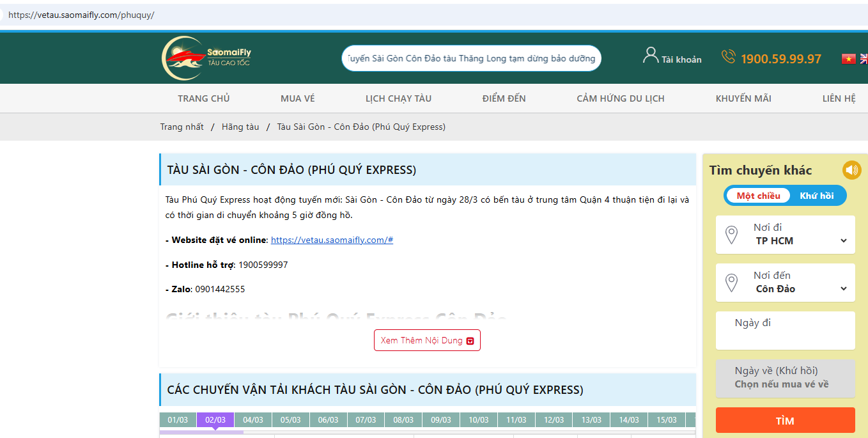Screen dimensions: 868x438
Task: Click the Ngày đi date field
Action: tap(785, 330)
